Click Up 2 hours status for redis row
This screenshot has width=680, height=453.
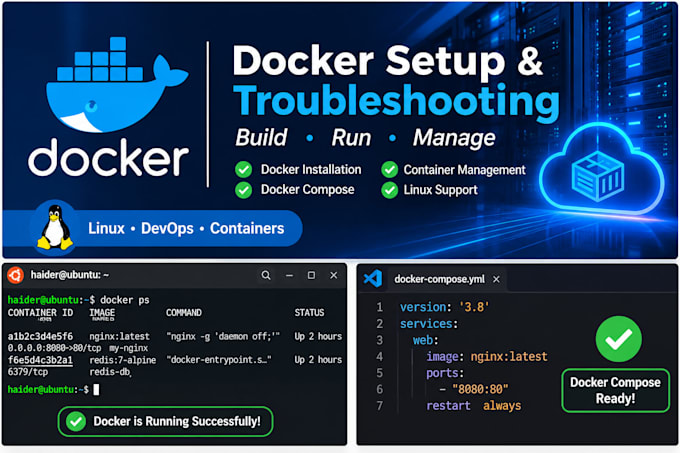(x=318, y=360)
